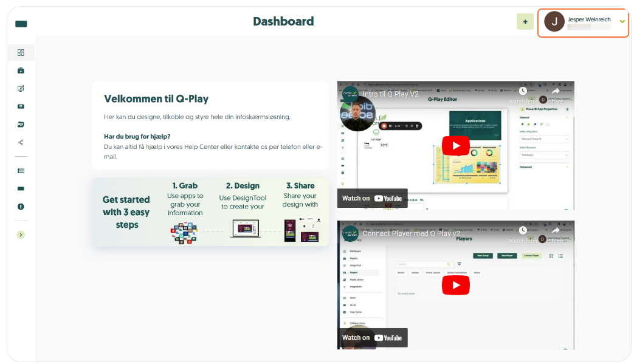Open the DesignTool sidebar icon
The height and width of the screenshot is (364, 634).
(21, 89)
